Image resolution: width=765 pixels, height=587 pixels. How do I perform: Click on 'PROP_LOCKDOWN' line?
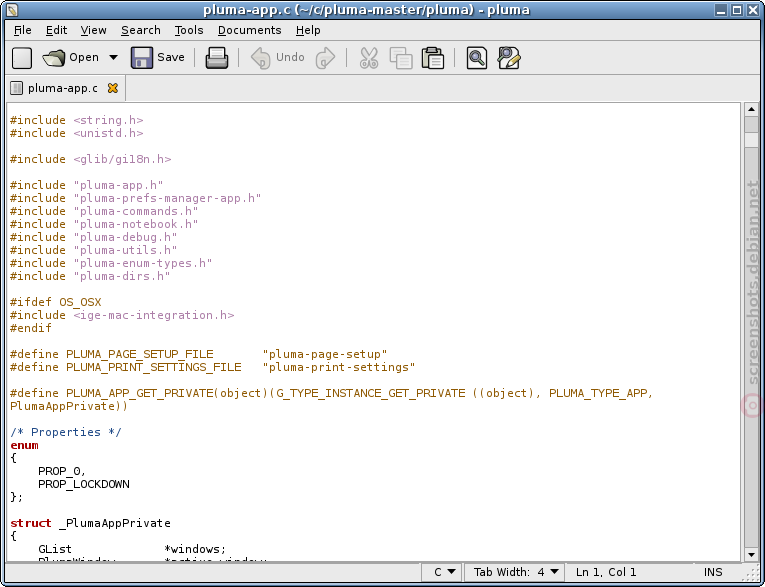[83, 485]
